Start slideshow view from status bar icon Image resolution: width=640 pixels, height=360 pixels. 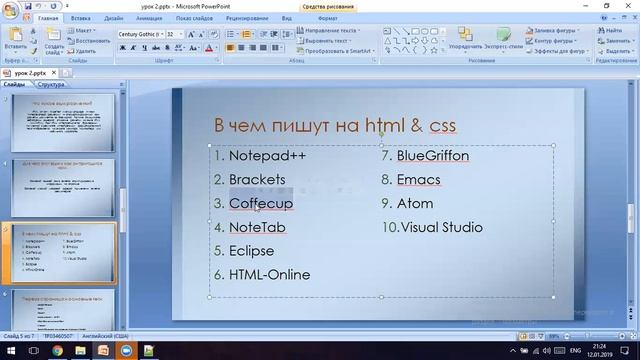(x=541, y=336)
